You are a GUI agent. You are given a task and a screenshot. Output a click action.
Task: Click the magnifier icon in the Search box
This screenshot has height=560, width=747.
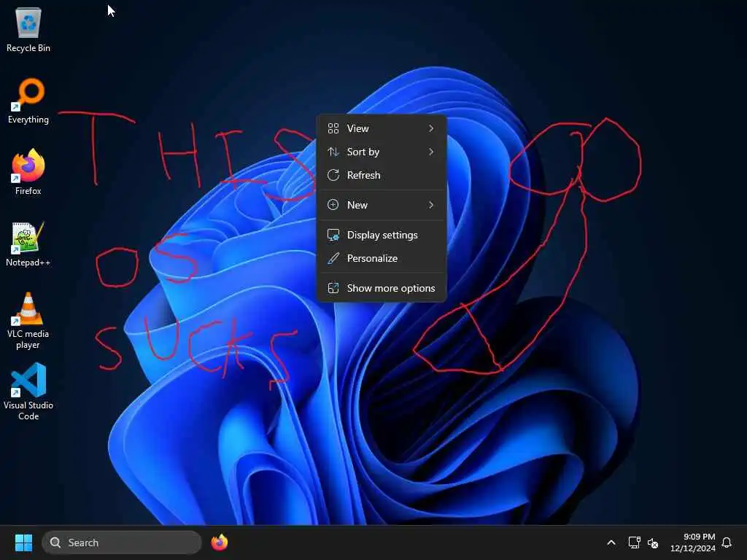(x=55, y=542)
